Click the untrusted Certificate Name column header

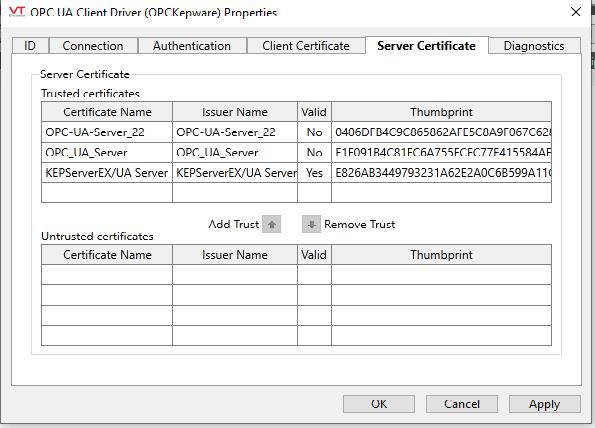[x=107, y=255]
